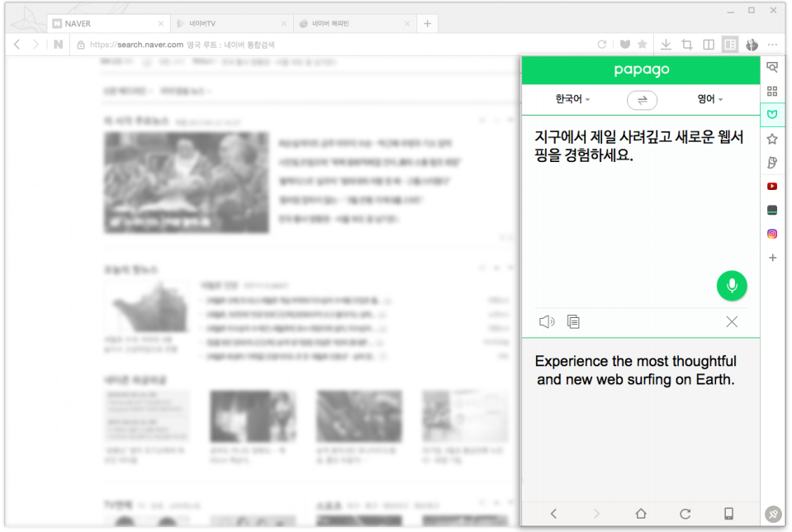Open the downloads icon in toolbar
The width and height of the screenshot is (792, 532).
(666, 45)
